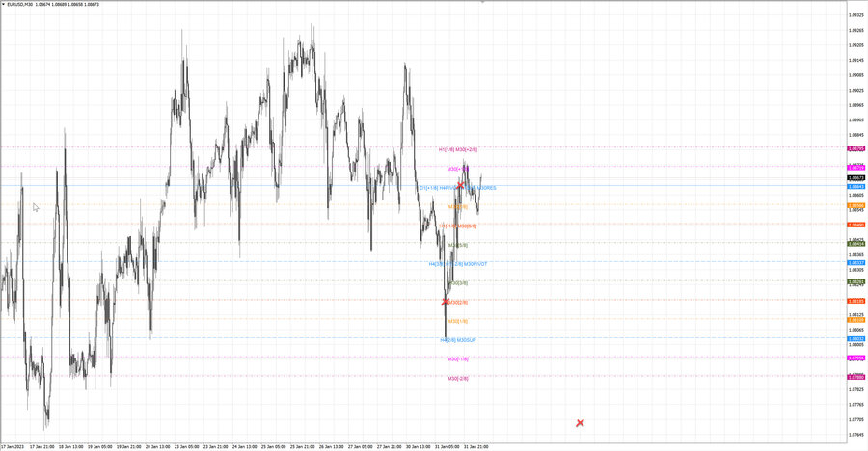This screenshot has height=451, width=868.
Task: Click the magenta 1.07956 price tag
Action: pos(856,358)
